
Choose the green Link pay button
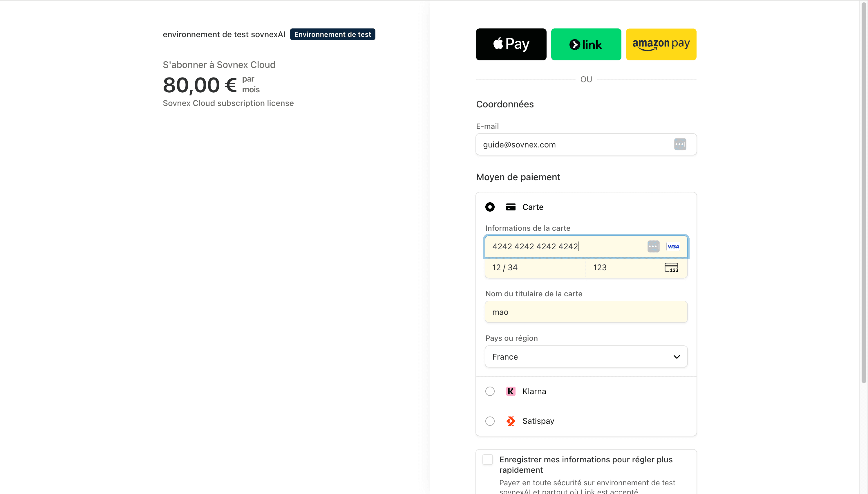tap(586, 44)
